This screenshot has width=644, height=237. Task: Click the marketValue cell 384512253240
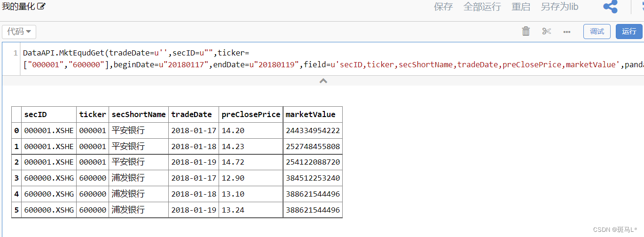[313, 178]
